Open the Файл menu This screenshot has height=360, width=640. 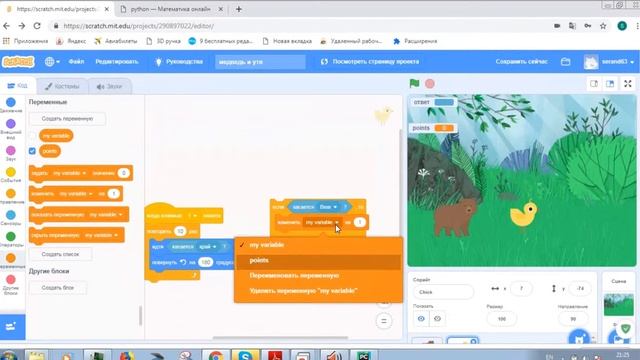tap(76, 62)
